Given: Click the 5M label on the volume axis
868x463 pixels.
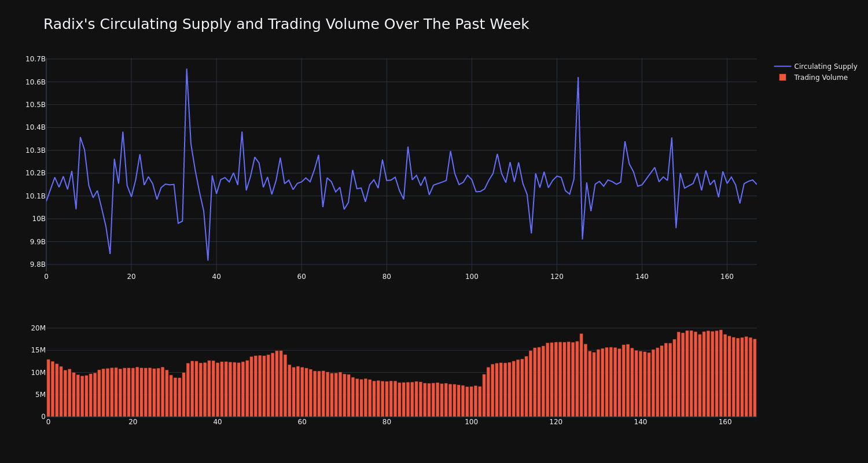Looking at the screenshot, I should (41, 395).
